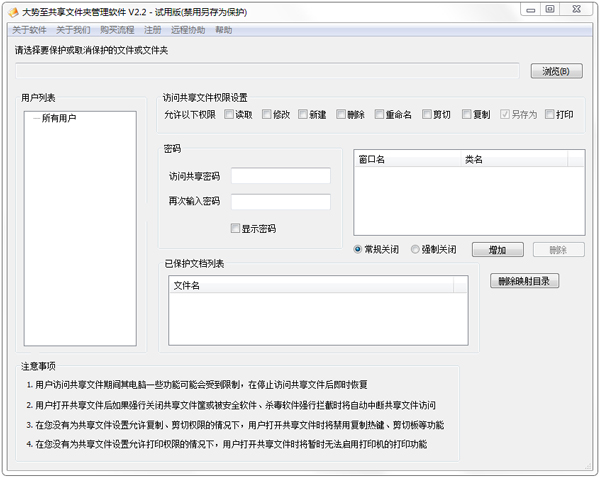
Task: Select the 常规关闭 radio button
Action: (x=357, y=249)
